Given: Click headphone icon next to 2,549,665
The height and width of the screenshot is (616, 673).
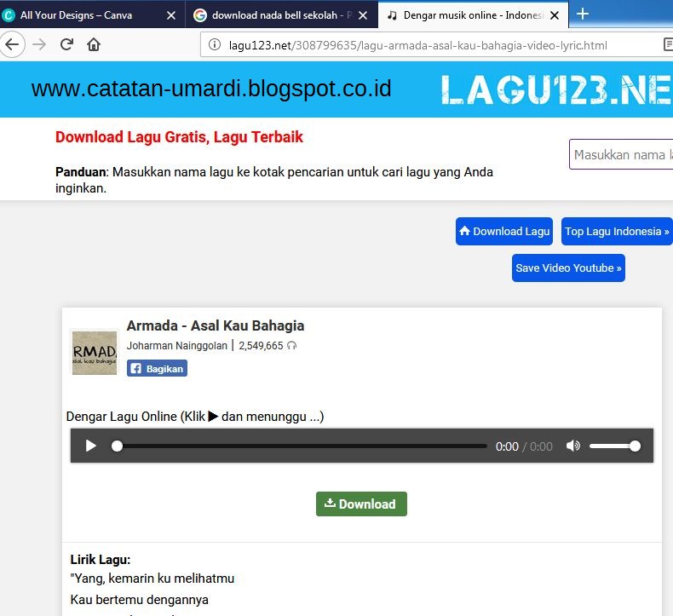Looking at the screenshot, I should coord(292,346).
